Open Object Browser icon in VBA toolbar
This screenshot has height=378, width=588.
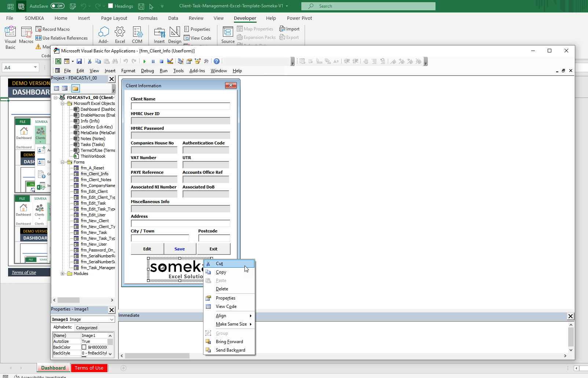click(198, 61)
